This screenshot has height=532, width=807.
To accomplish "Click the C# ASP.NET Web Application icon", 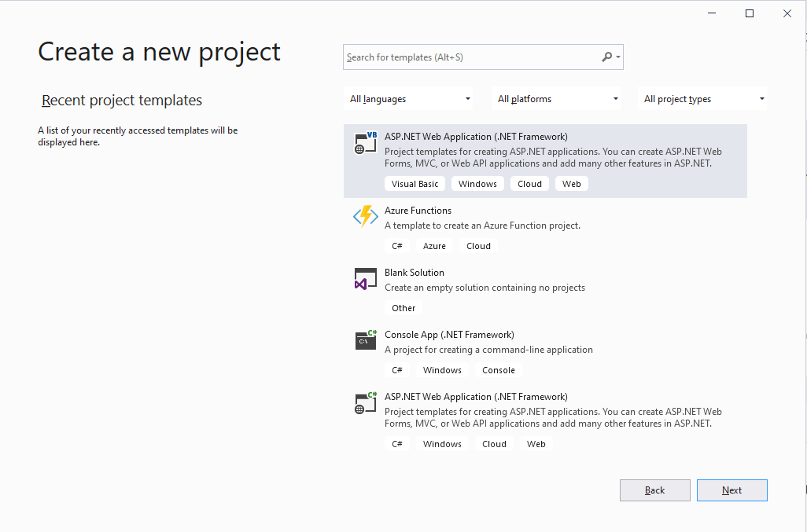I will tap(365, 402).
